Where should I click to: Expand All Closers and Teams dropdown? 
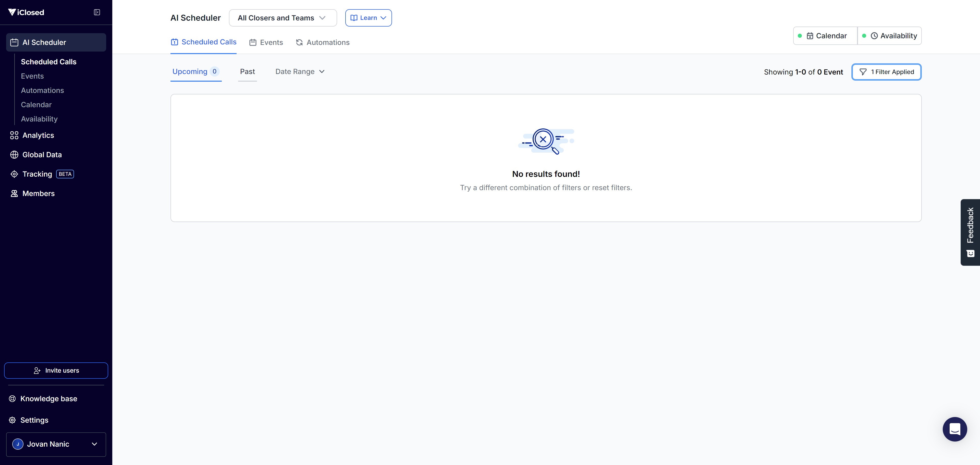coord(283,18)
